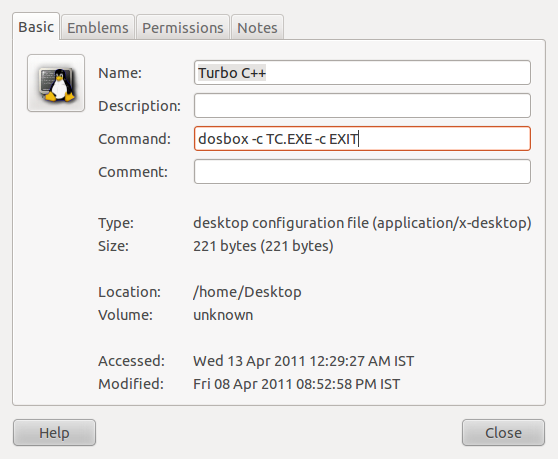
Task: Go to the Basic tab
Action: coord(36,26)
